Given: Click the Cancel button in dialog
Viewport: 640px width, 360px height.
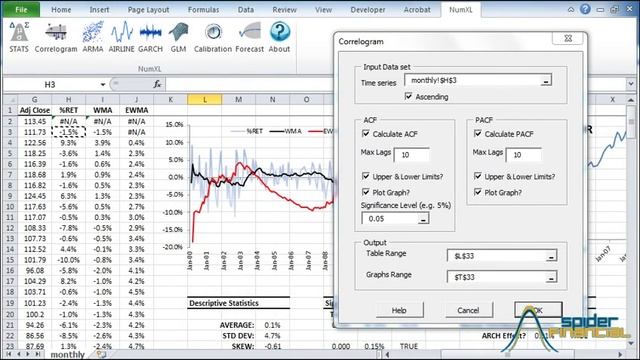Looking at the screenshot, I should (x=468, y=310).
